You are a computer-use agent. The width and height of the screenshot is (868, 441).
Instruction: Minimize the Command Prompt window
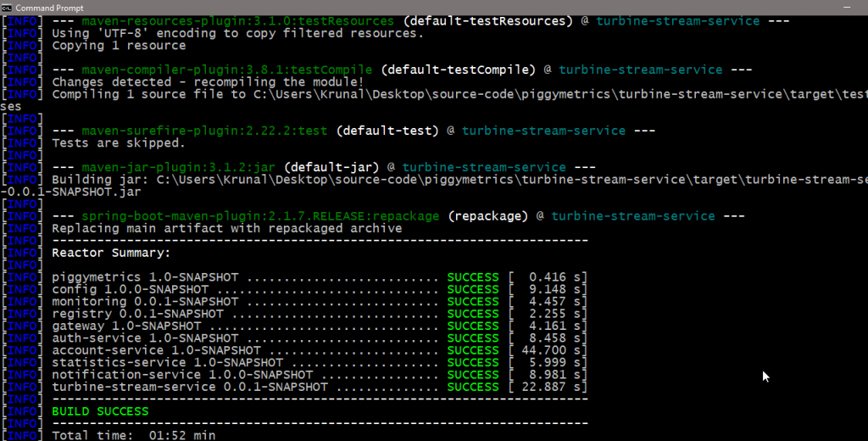[x=849, y=8]
